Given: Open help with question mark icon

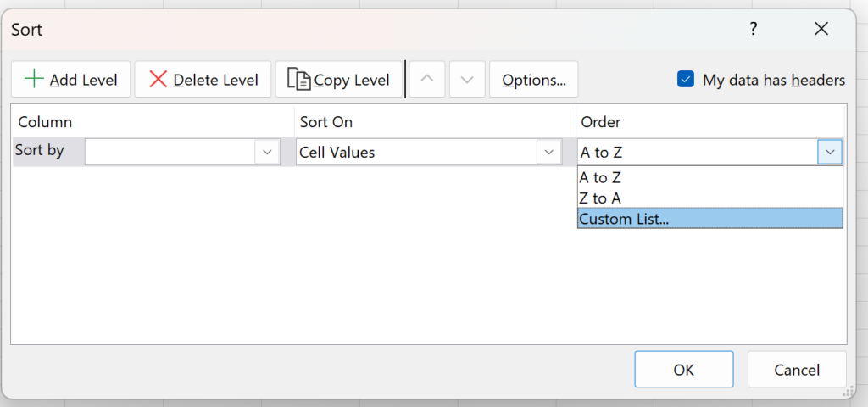Looking at the screenshot, I should pos(754,29).
